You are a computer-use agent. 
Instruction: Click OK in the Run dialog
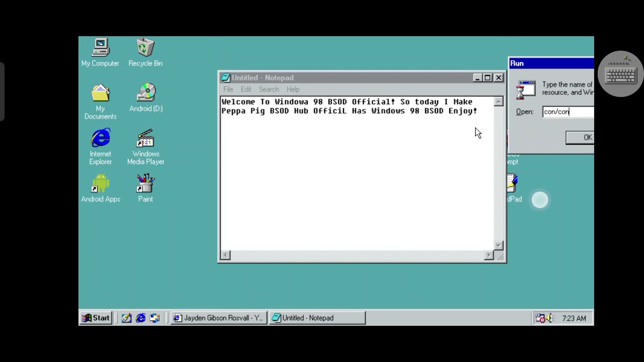(580, 137)
